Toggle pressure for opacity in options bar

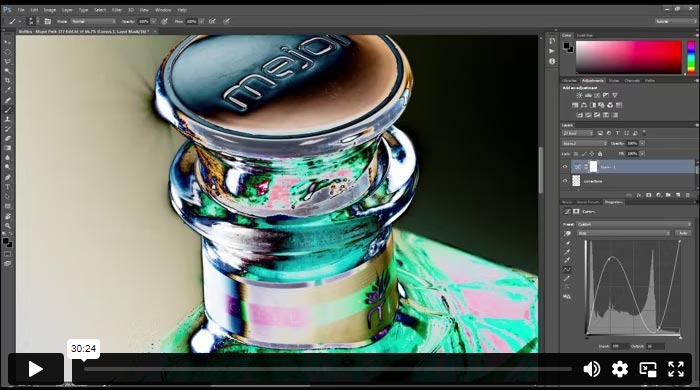tap(165, 21)
